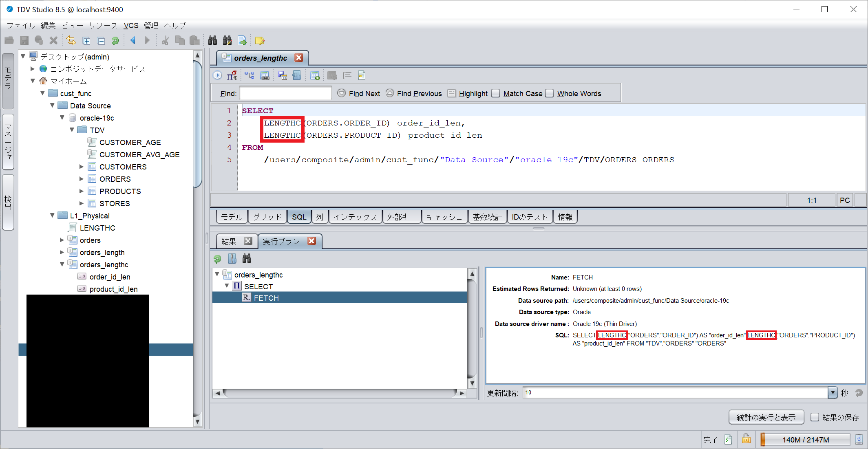Close the 実行プラン tab
The height and width of the screenshot is (449, 868).
312,241
